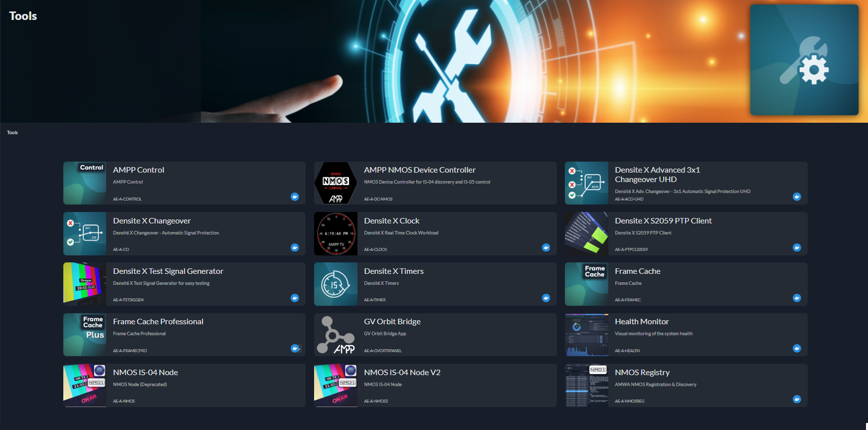The width and height of the screenshot is (868, 430).
Task: Click the Densite X Changeover 2x1 icon
Action: coord(85,233)
